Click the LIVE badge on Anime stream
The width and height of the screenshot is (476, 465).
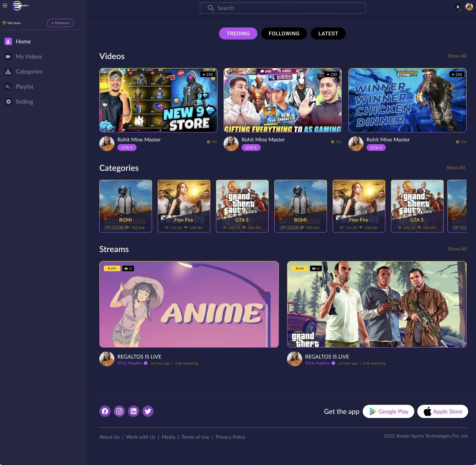click(112, 269)
